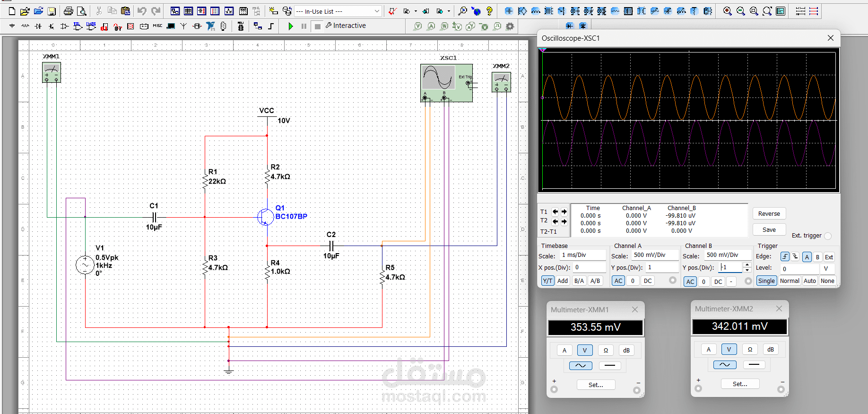Open the In-Use List dropdown
The image size is (868, 414).
(x=377, y=11)
